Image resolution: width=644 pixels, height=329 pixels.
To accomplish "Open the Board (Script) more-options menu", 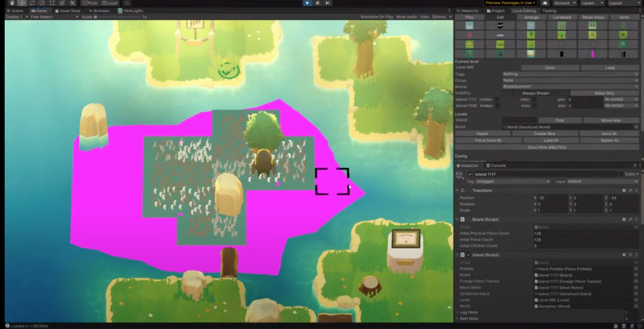I will (x=636, y=219).
